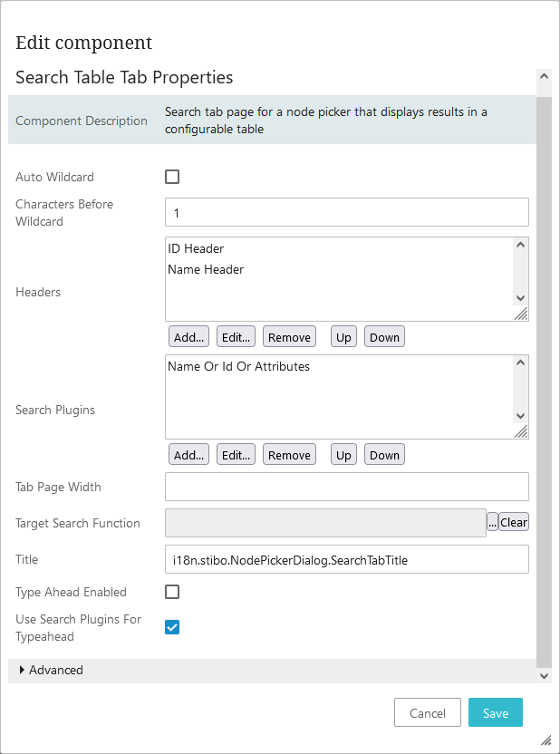The width and height of the screenshot is (560, 754).
Task: Add a new search plugin
Action: pos(189,455)
